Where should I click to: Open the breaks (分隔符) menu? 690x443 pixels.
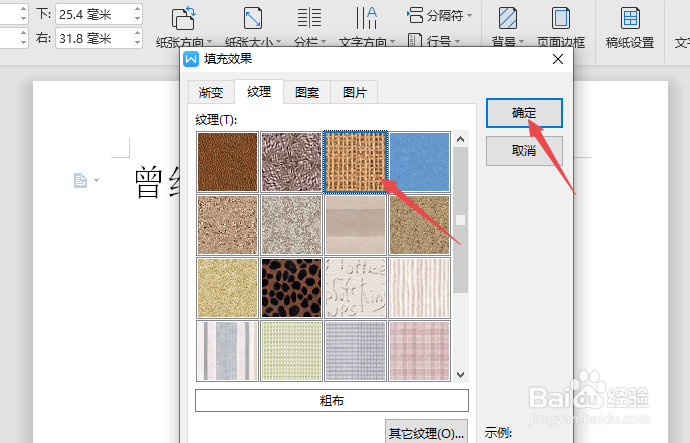[x=440, y=15]
